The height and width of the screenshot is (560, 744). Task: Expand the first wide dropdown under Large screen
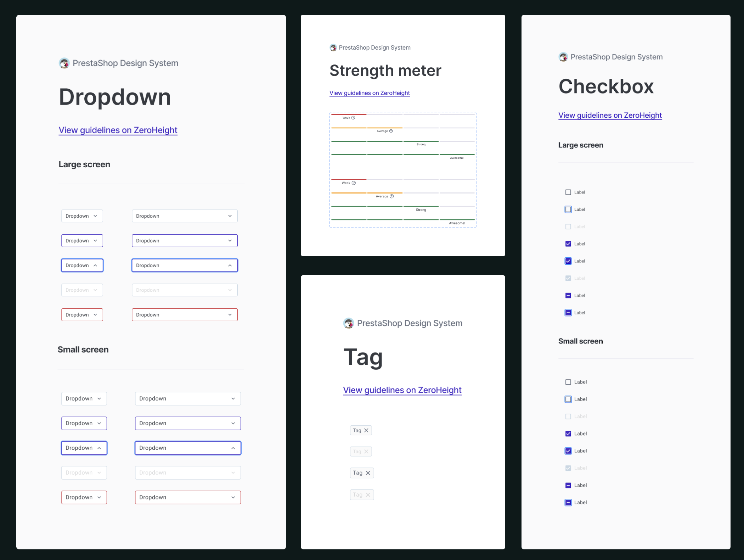185,216
